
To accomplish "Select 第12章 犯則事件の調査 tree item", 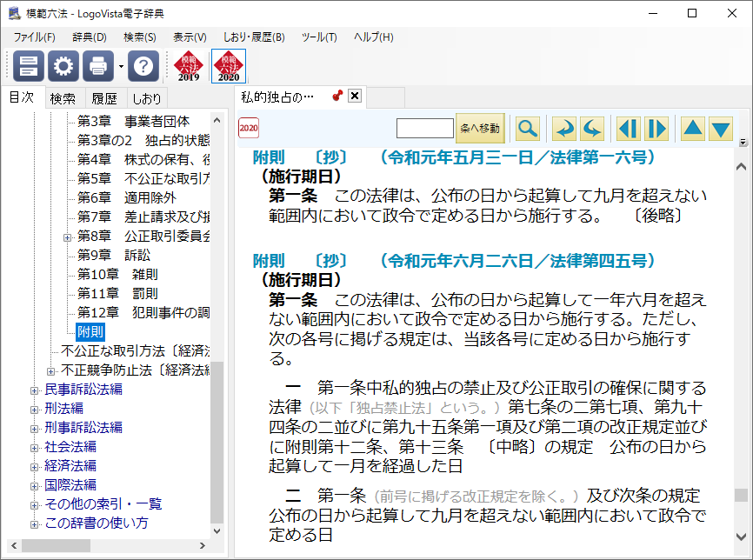I will click(143, 313).
